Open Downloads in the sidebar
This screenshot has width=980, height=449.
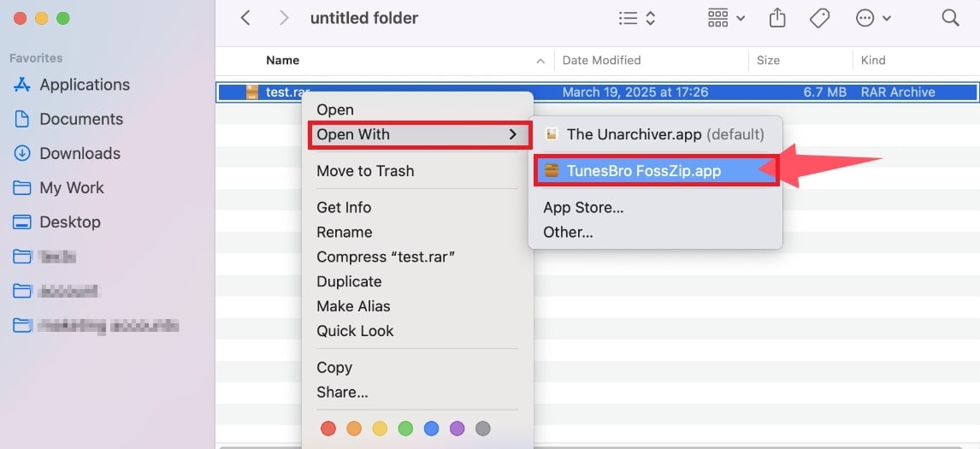(x=80, y=153)
